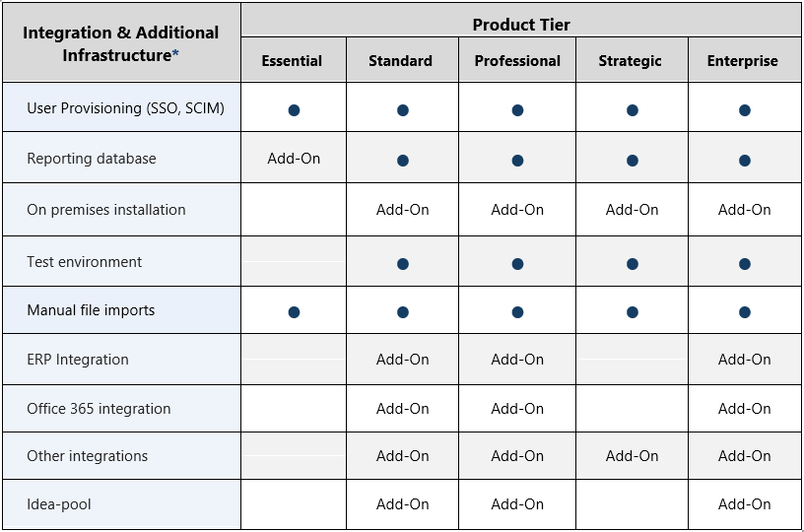Click the Enterprise dot for User Provisioning
The image size is (804, 532).
(745, 110)
